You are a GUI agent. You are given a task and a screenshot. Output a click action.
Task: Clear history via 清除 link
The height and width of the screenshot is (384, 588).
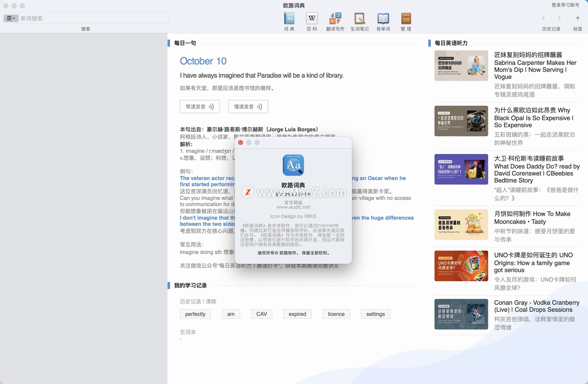(211, 302)
